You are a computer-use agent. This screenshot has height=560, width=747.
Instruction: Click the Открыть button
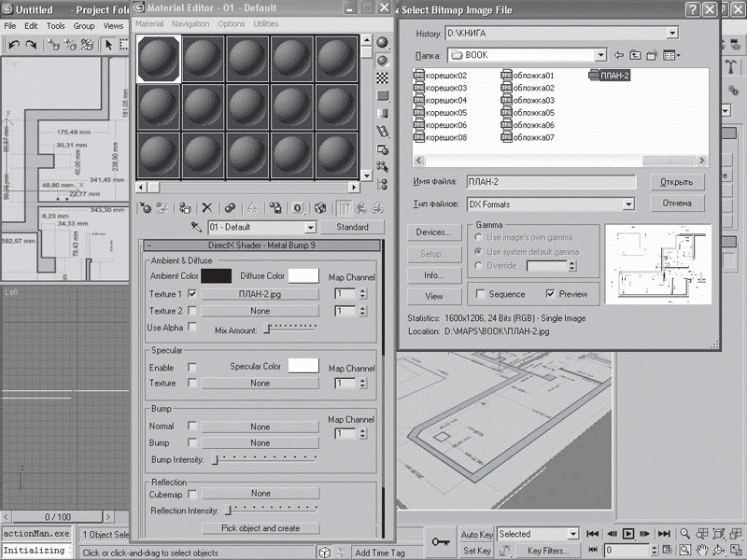[676, 183]
